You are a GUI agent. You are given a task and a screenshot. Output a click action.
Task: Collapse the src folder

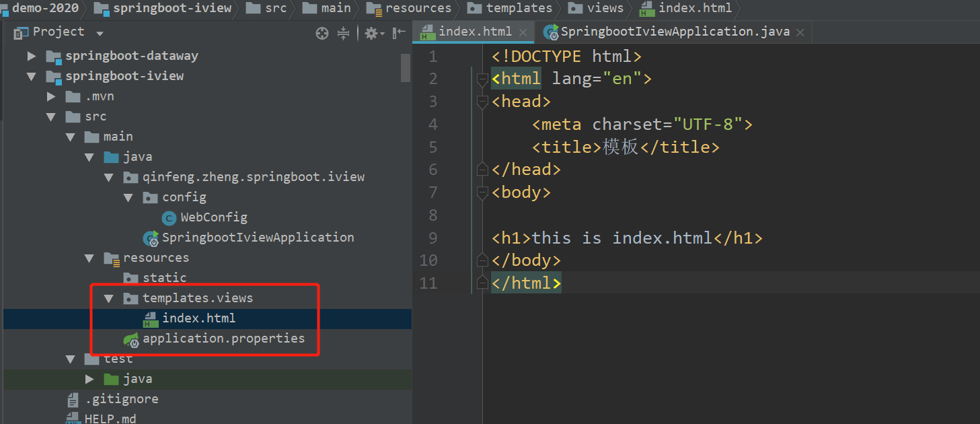coord(51,116)
